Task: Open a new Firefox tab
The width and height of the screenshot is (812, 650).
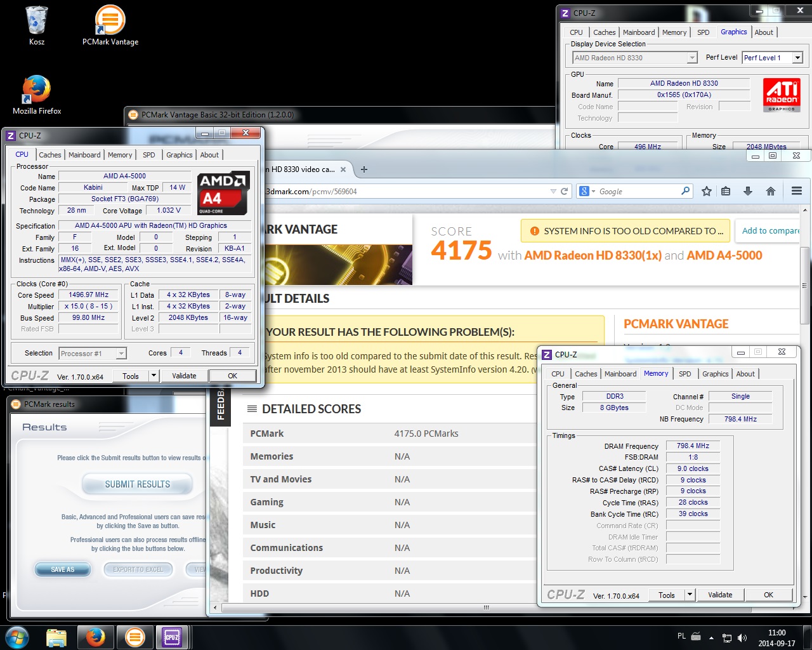Action: [364, 169]
